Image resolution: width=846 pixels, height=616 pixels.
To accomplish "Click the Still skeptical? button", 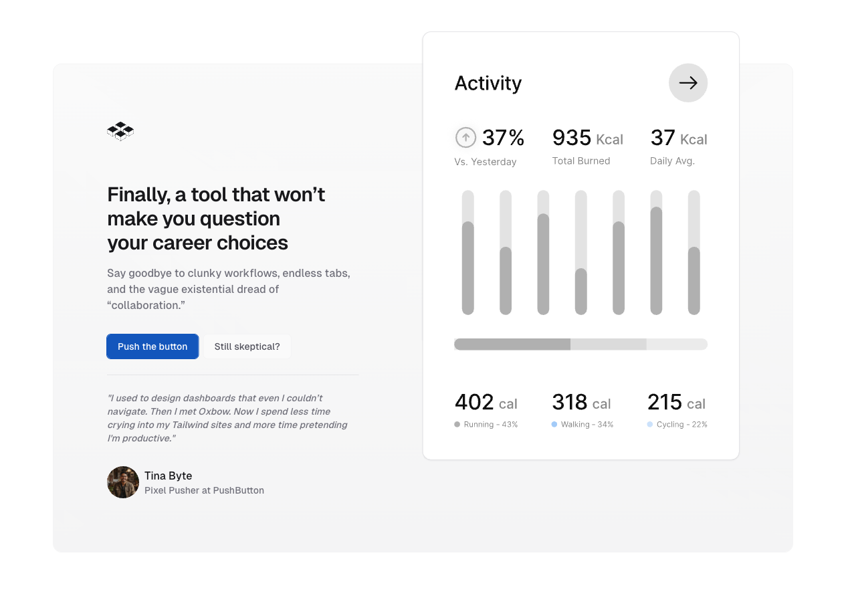I will click(247, 346).
